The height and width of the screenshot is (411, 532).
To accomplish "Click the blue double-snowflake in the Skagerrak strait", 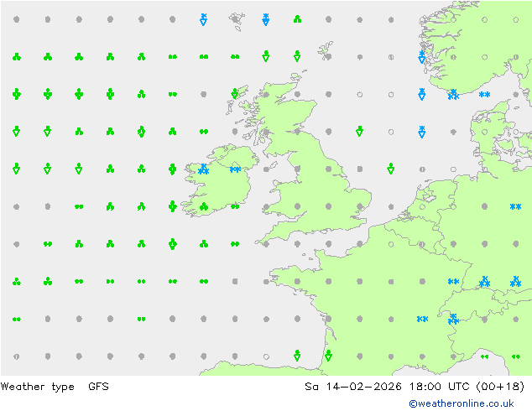I will pyautogui.click(x=484, y=94).
